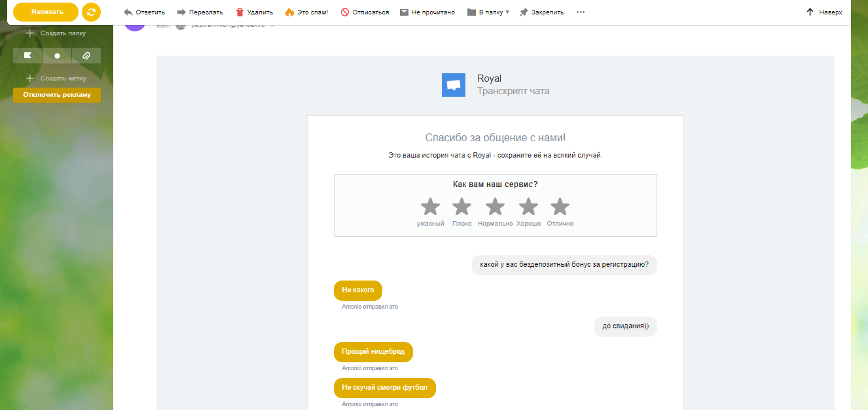
Task: Click the 'Отключить рекламу' button
Action: 57,95
